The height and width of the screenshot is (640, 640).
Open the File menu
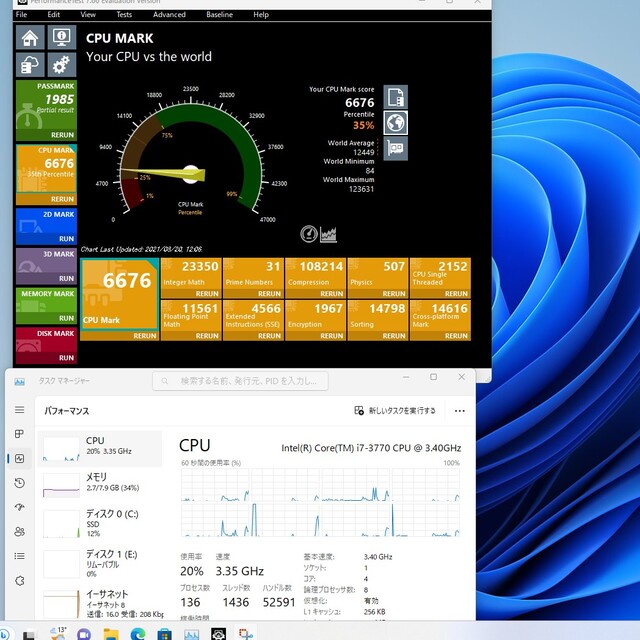pyautogui.click(x=22, y=15)
